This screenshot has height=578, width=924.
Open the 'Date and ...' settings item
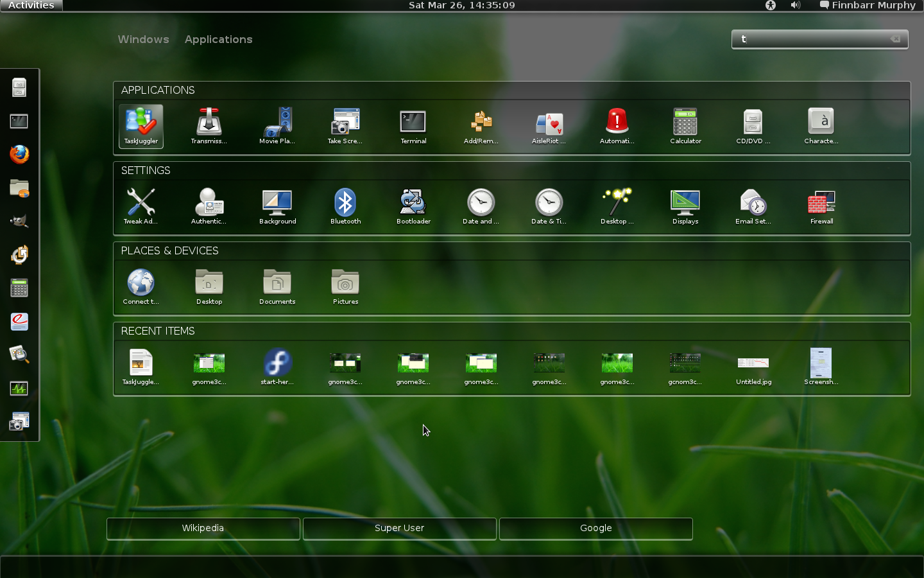click(x=481, y=207)
